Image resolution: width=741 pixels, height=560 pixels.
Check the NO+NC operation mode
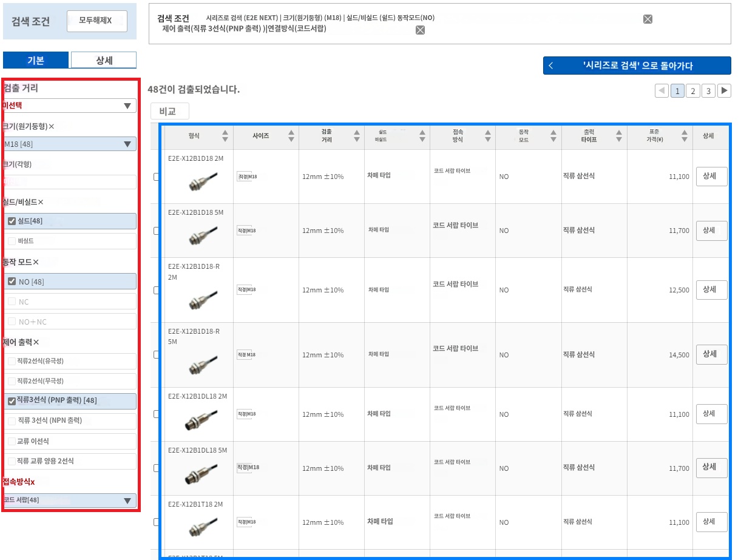tap(12, 322)
